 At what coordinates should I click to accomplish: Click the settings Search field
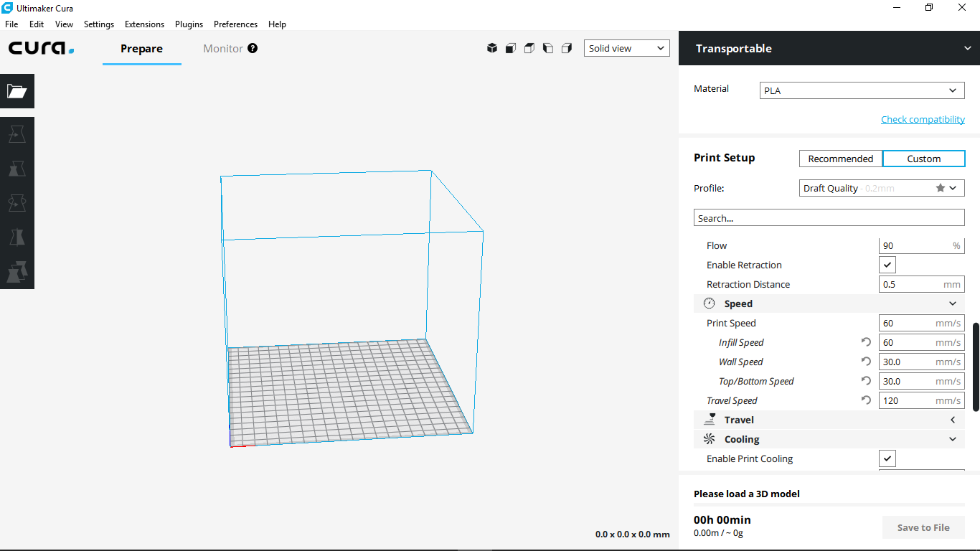click(829, 217)
